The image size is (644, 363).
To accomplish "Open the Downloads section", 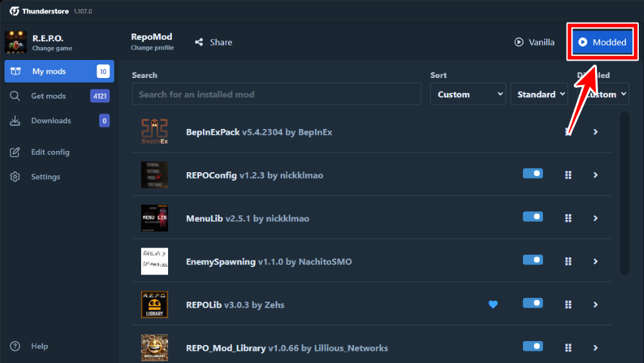I will 51,121.
